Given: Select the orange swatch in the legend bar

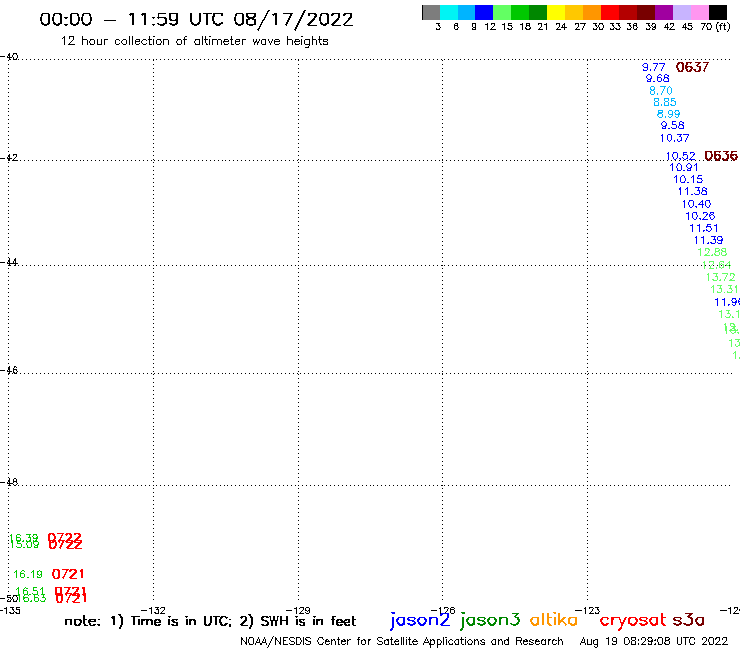Looking at the screenshot, I should (592, 12).
